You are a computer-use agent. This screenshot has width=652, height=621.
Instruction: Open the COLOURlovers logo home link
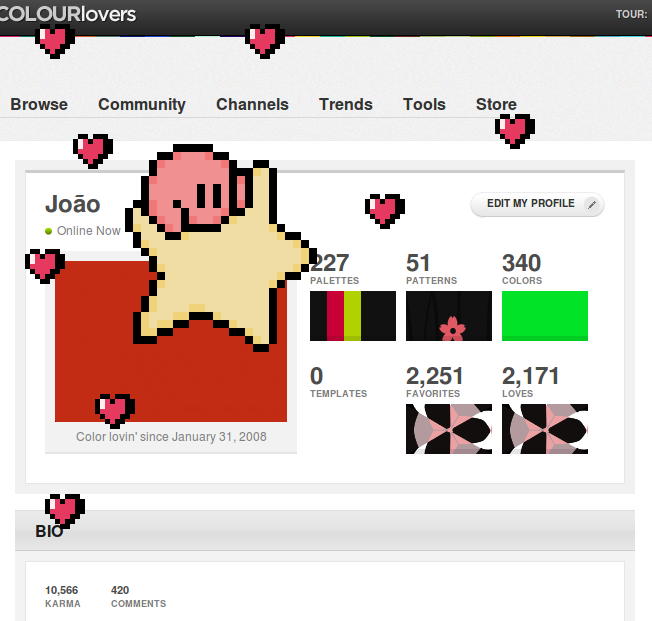point(67,14)
